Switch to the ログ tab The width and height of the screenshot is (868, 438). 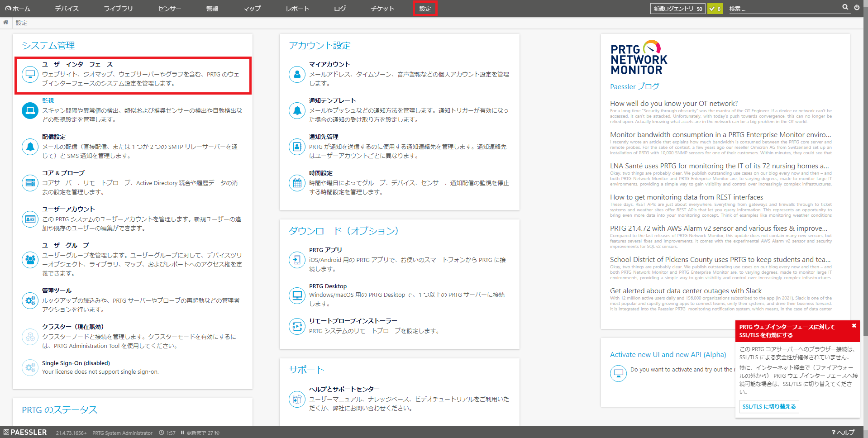point(339,8)
